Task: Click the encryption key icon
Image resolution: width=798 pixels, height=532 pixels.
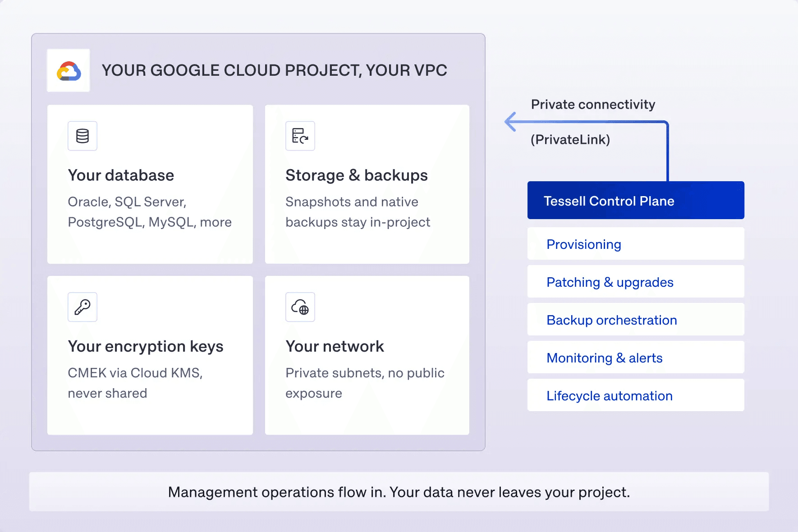Action: 83,307
